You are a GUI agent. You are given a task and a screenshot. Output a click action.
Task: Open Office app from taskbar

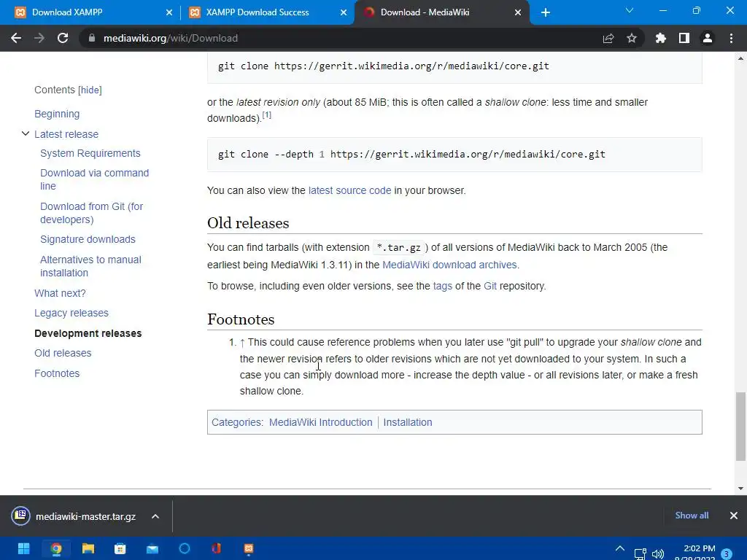(x=216, y=548)
